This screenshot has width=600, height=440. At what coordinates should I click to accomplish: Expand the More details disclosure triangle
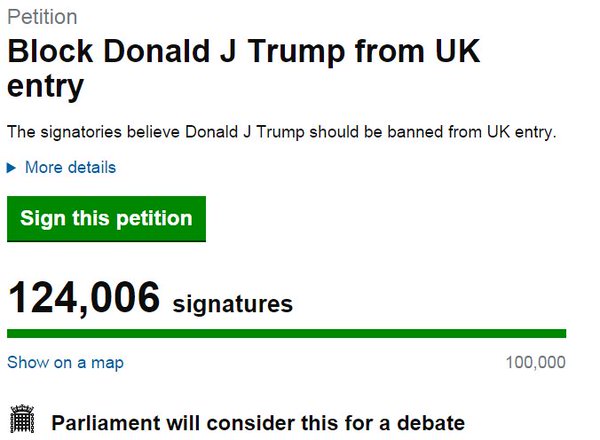[12, 168]
